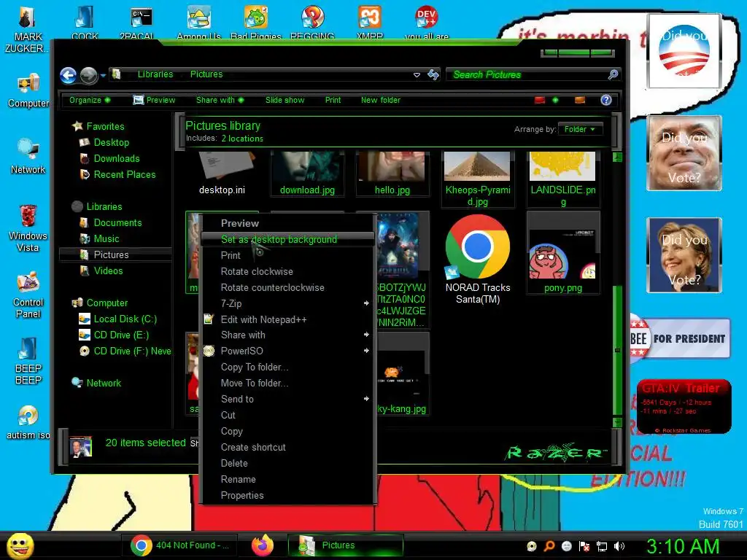Open the Control Panel desktop icon
747x560 pixels.
coord(28,295)
